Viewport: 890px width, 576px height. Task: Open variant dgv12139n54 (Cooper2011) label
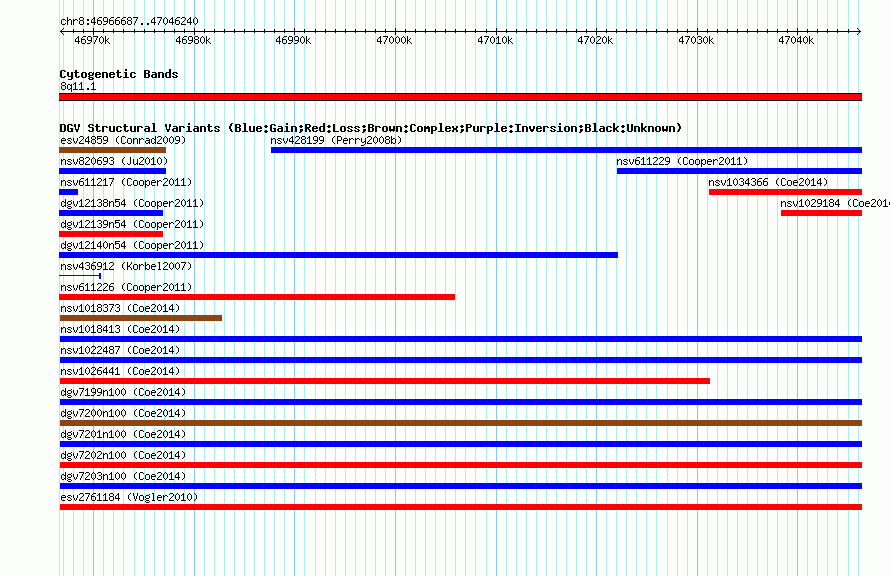tap(132, 224)
